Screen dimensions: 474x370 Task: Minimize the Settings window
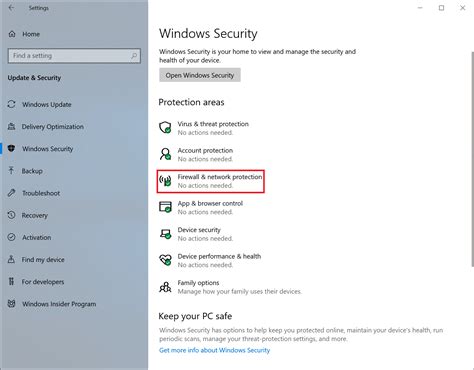pos(420,8)
